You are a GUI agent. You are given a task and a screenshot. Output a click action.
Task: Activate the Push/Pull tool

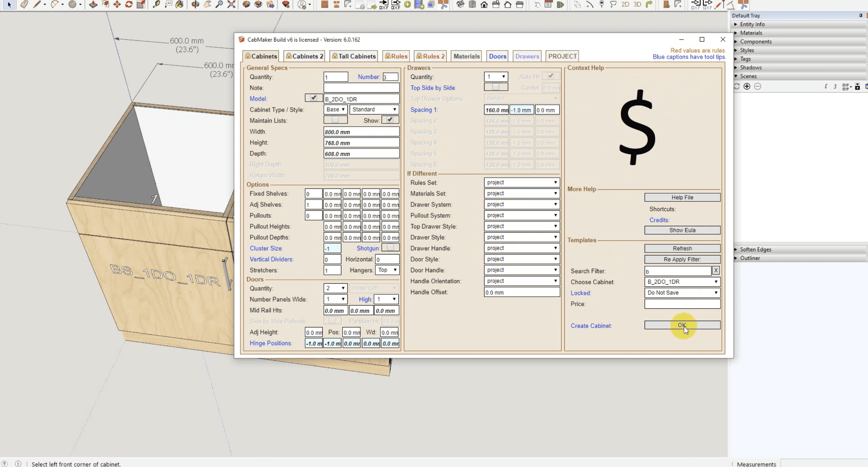pyautogui.click(x=93, y=4)
